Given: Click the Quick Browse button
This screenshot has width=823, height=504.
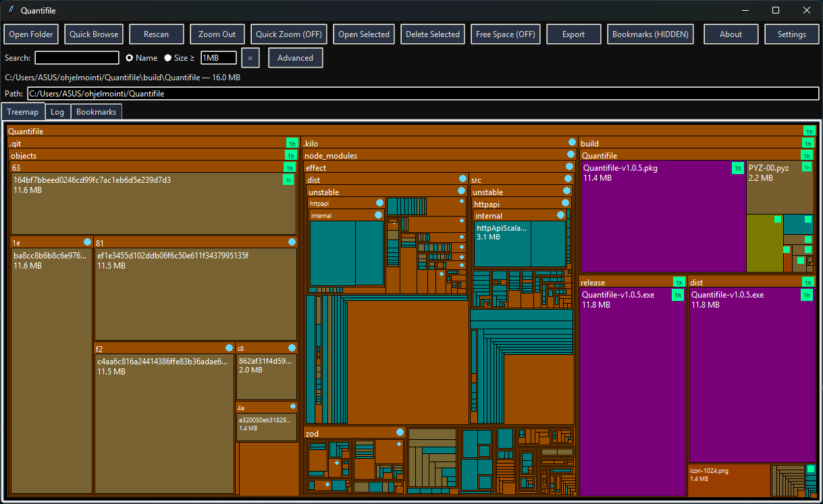Looking at the screenshot, I should click(x=94, y=34).
